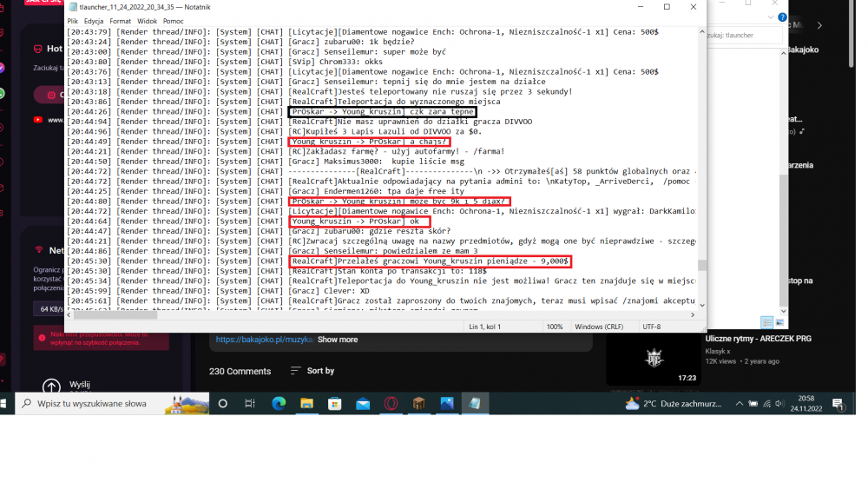Open the Photos app on taskbar
Viewport: 868px width, 489px height.
click(446, 404)
